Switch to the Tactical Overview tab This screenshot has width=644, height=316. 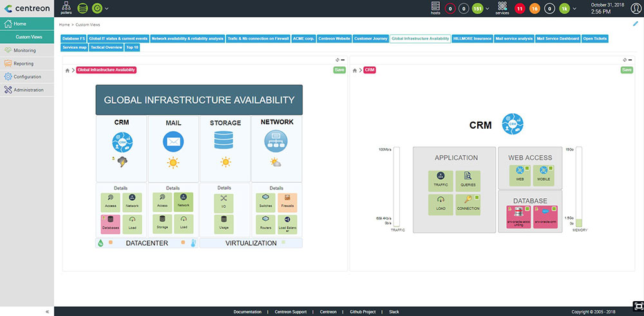point(106,47)
